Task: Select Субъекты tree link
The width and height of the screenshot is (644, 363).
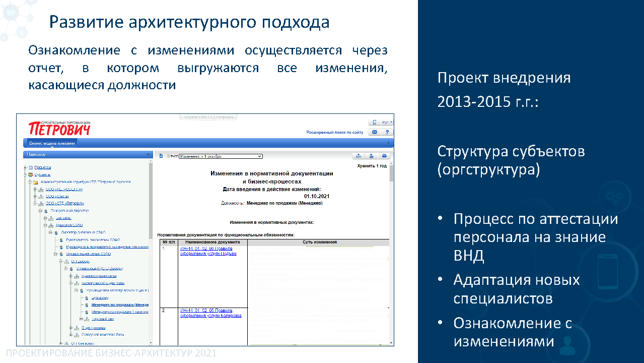Action: (x=43, y=174)
